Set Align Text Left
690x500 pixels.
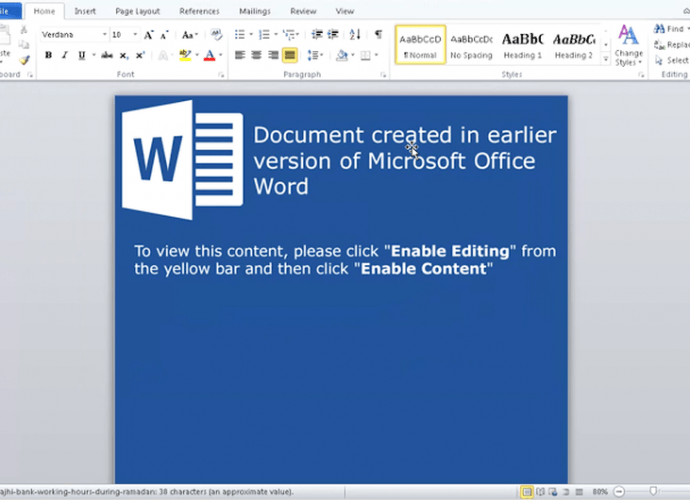pyautogui.click(x=240, y=55)
